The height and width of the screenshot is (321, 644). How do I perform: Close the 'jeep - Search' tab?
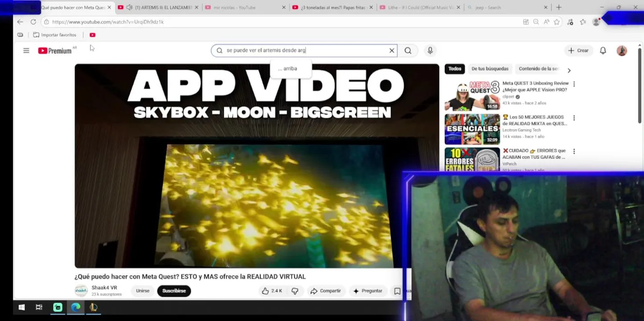pyautogui.click(x=545, y=8)
